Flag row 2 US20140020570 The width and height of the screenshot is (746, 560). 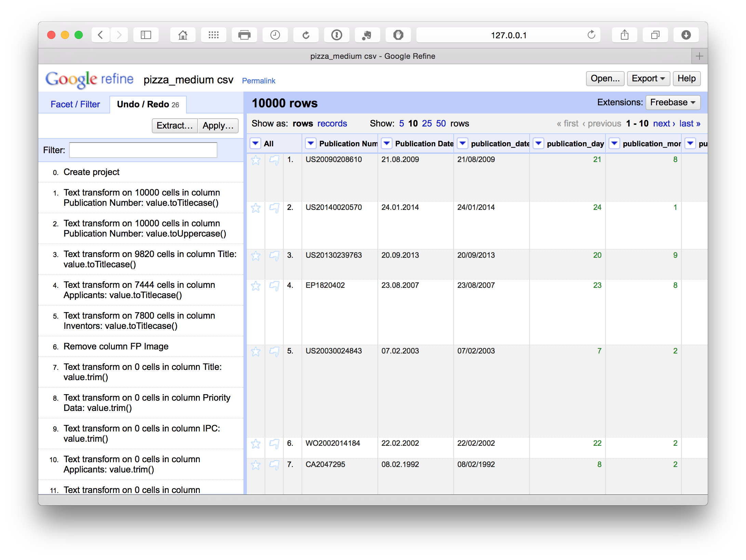[x=274, y=208]
